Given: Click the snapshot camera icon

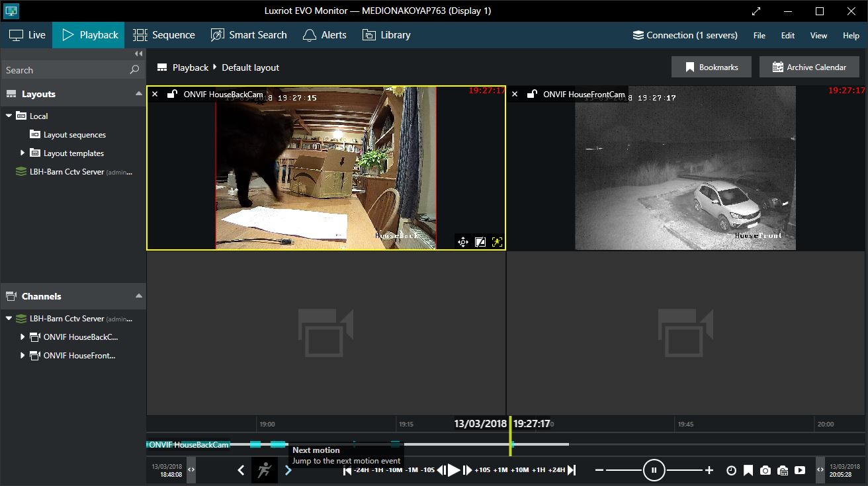Looking at the screenshot, I should (765, 470).
